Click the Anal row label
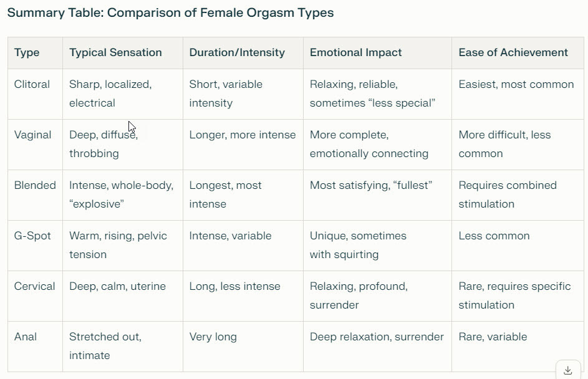 [26, 337]
